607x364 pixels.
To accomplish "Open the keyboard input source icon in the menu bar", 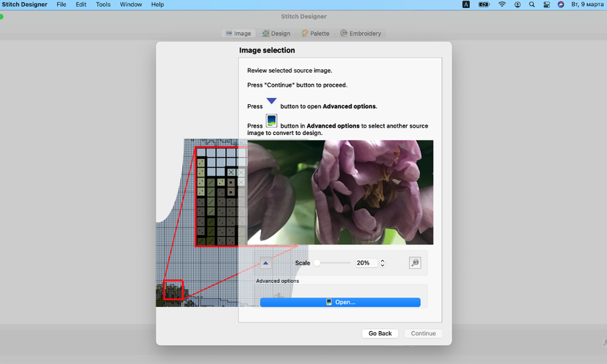I will coord(466,5).
